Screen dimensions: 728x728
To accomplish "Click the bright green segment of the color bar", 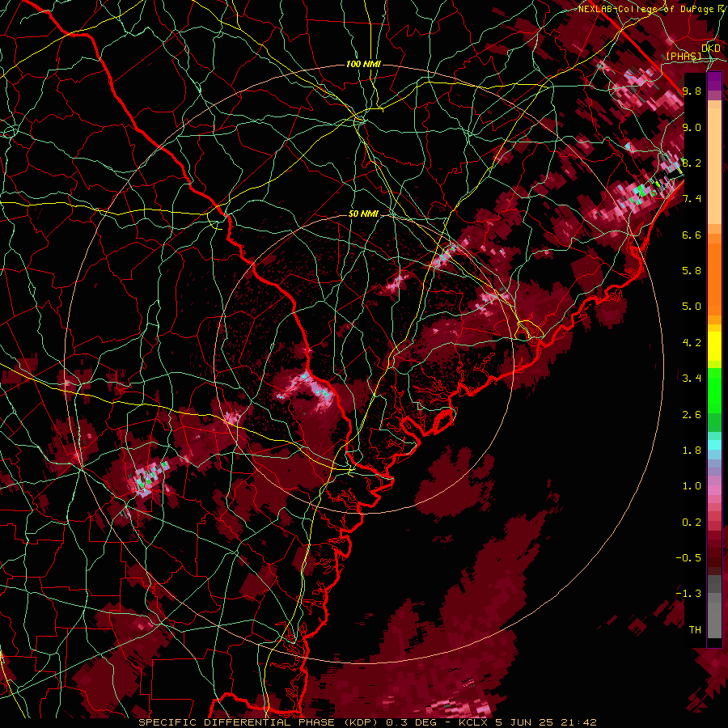I will point(714,390).
